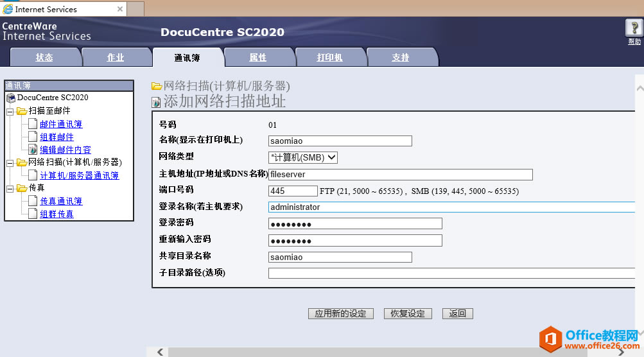This screenshot has height=357, width=644.
Task: Click the 子目录路径 input field
Action: coord(452,273)
